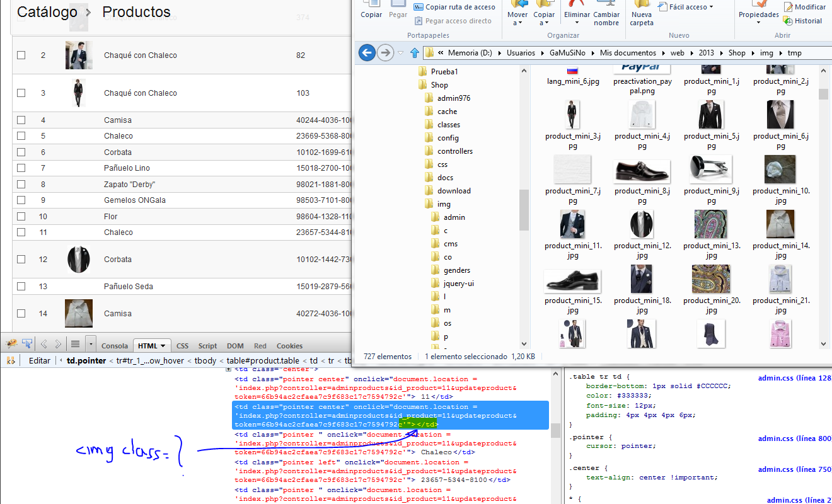Open the Firebug CSS tab
The image size is (832, 504).
(182, 346)
